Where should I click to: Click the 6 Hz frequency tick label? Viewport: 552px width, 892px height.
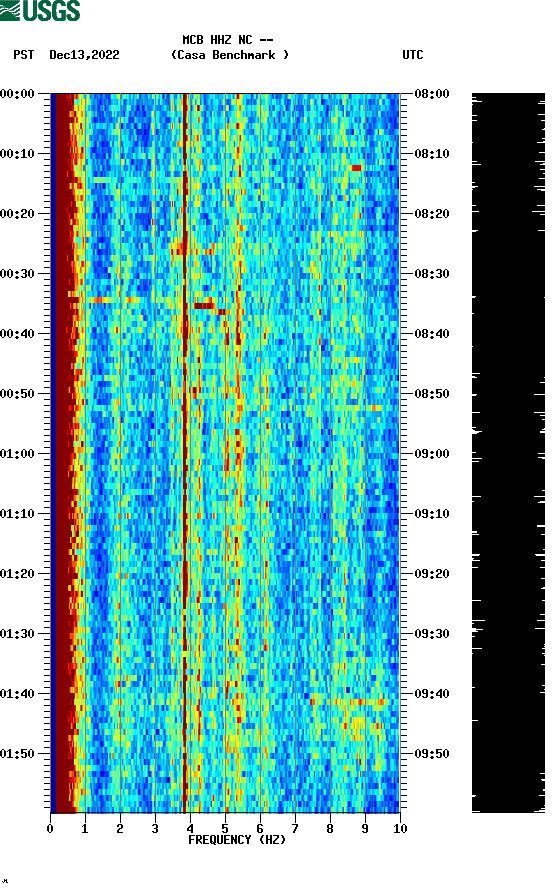(x=260, y=828)
